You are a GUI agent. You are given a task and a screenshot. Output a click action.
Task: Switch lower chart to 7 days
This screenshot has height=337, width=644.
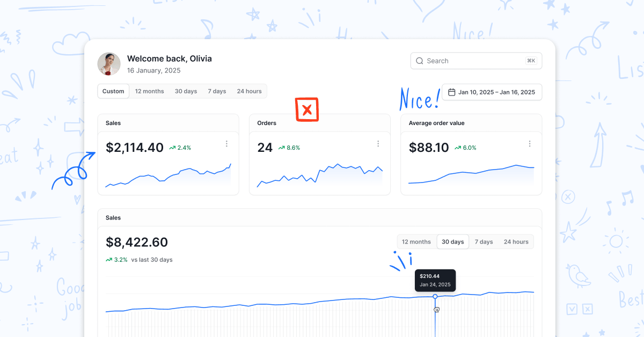click(484, 242)
